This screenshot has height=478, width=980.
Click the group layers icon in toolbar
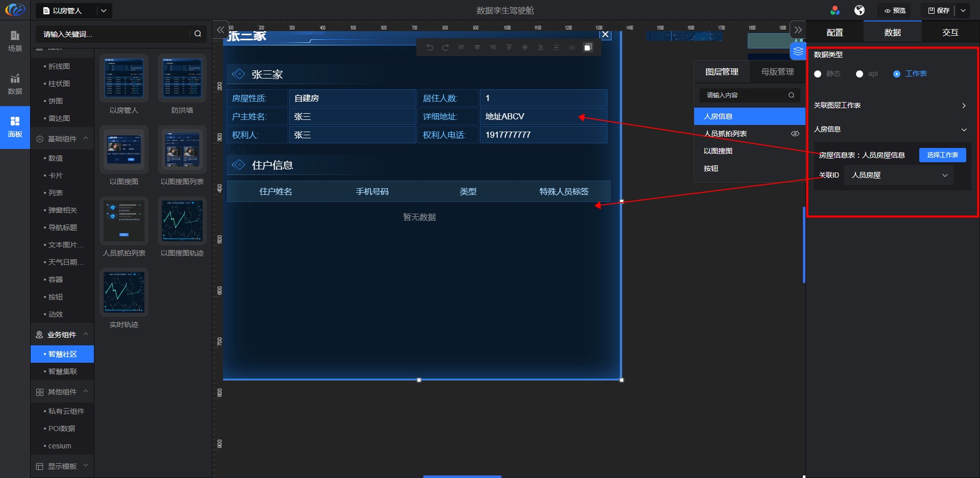(x=588, y=47)
